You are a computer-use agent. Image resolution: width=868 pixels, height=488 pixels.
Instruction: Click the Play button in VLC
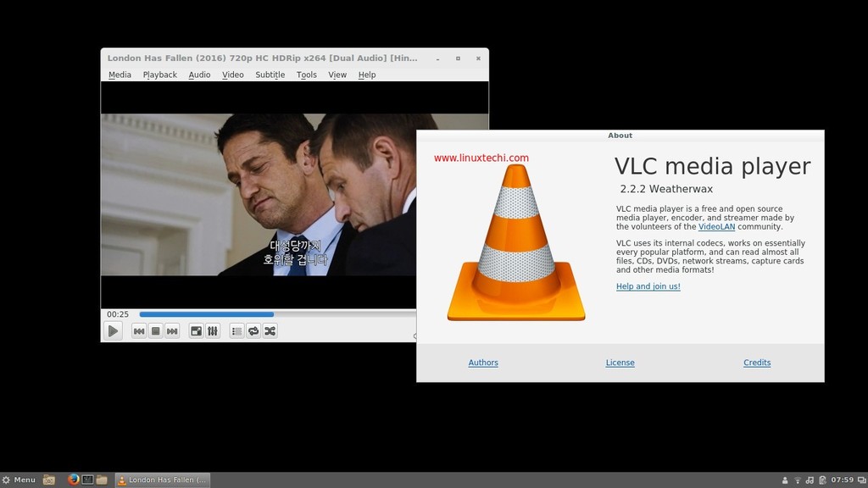point(113,331)
